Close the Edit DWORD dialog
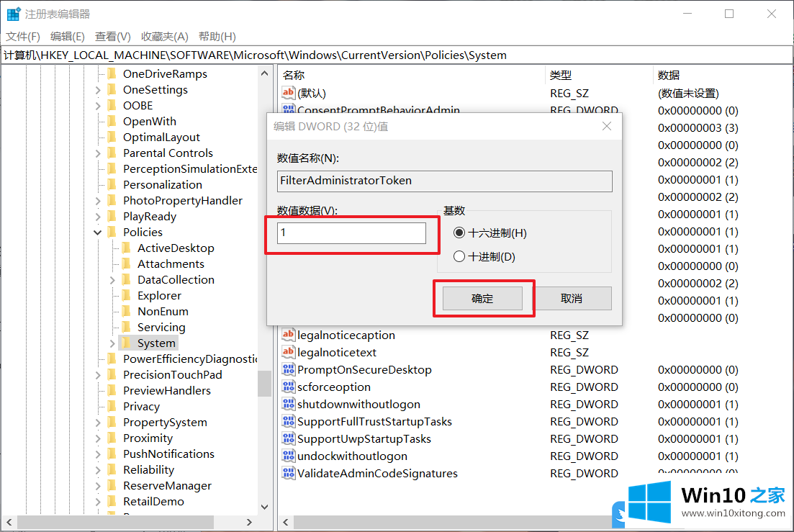Screen dimensions: 794x532 tap(607, 126)
